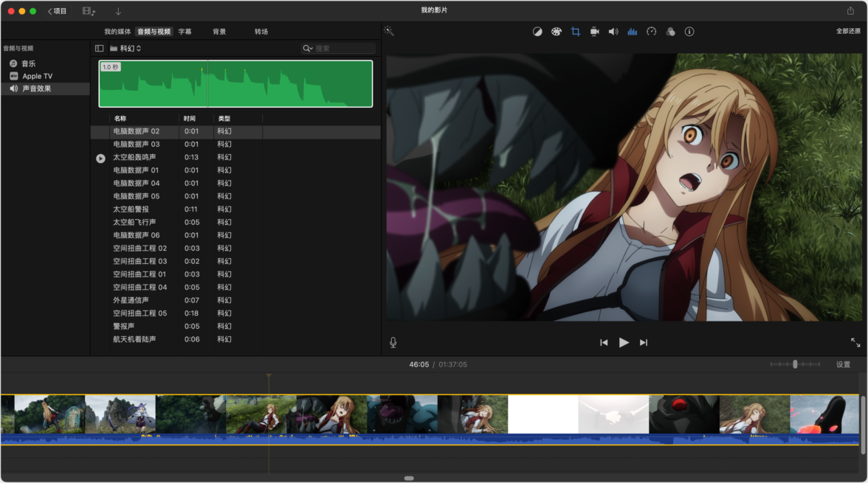Sort the list by 类型 column
This screenshot has height=483, width=868.
point(224,119)
